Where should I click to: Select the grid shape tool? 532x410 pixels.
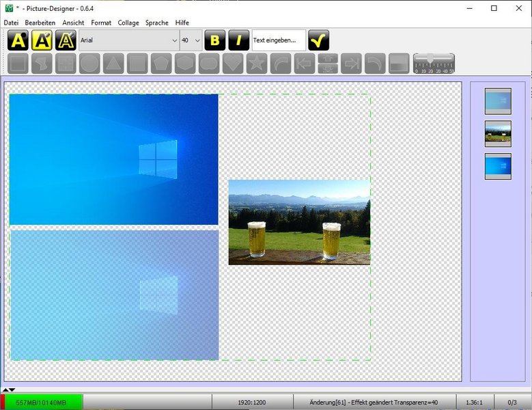pos(66,64)
